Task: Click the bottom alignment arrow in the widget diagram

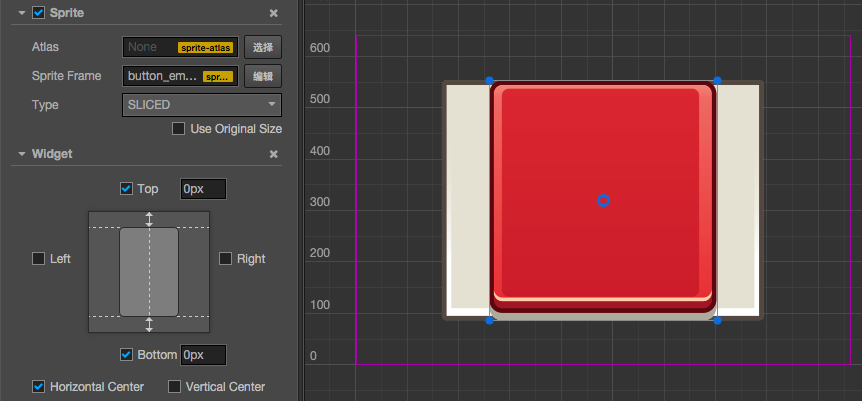Action: coord(149,325)
